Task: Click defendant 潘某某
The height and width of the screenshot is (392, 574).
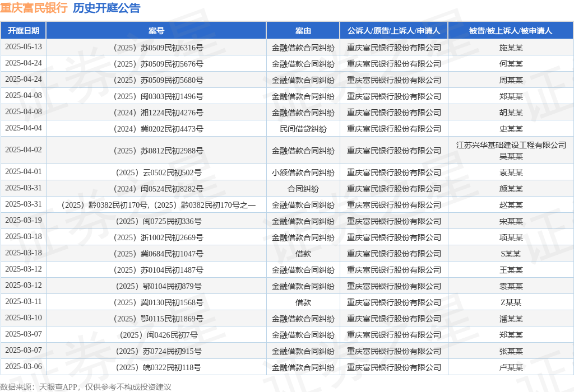Action: click(x=511, y=319)
